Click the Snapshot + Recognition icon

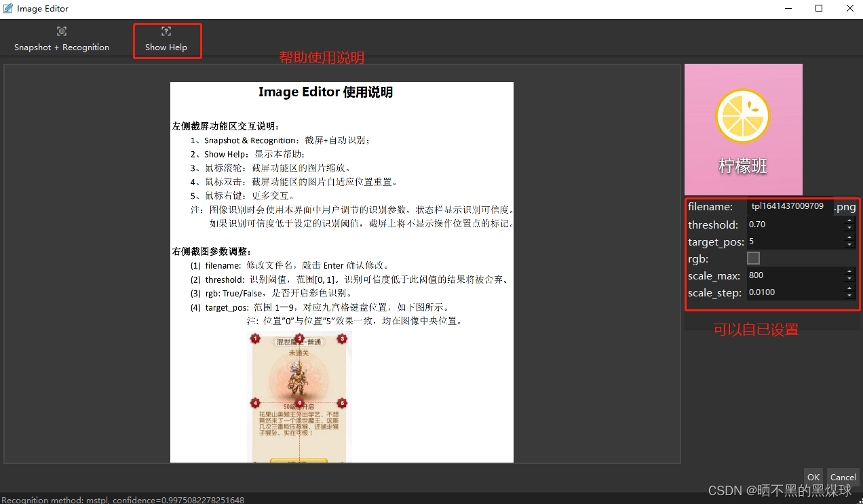[62, 31]
